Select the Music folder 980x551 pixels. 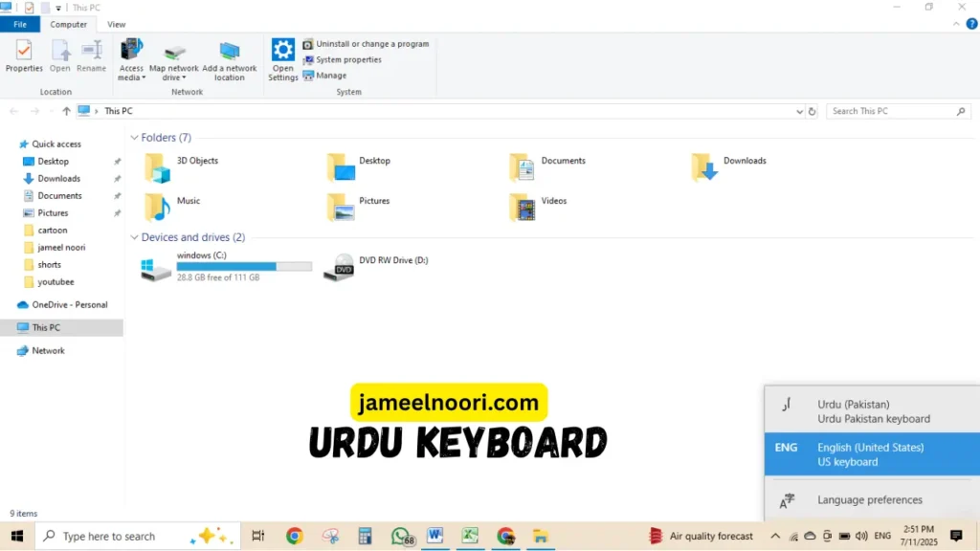coord(172,207)
